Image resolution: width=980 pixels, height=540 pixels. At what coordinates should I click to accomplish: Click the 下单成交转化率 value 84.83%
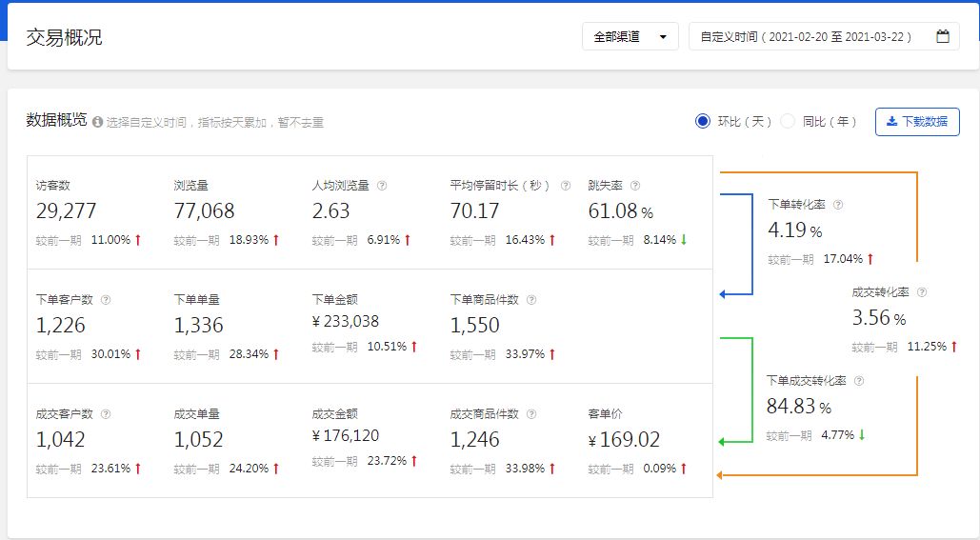pyautogui.click(x=799, y=407)
